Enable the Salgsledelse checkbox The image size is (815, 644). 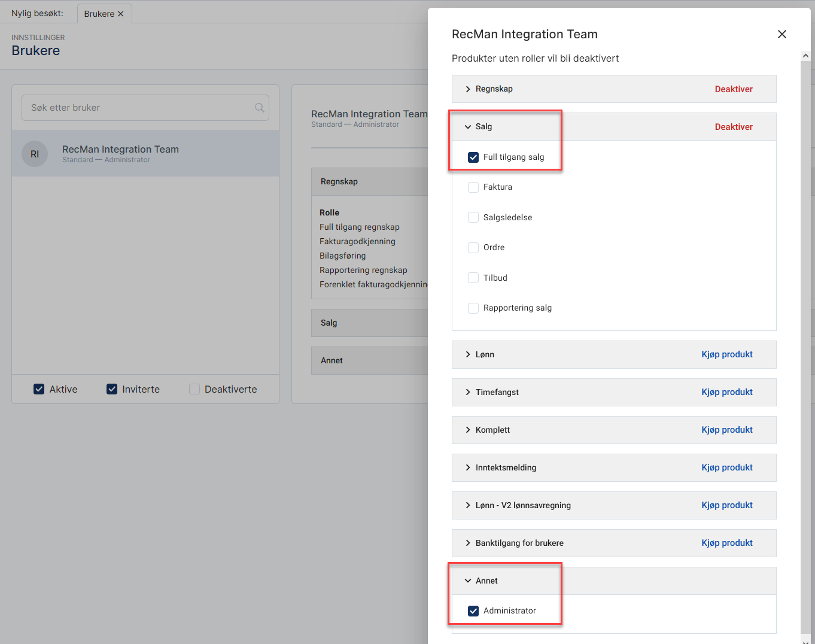pos(473,217)
